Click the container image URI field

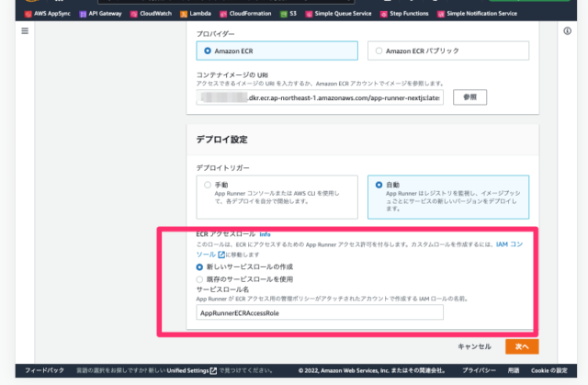click(320, 97)
